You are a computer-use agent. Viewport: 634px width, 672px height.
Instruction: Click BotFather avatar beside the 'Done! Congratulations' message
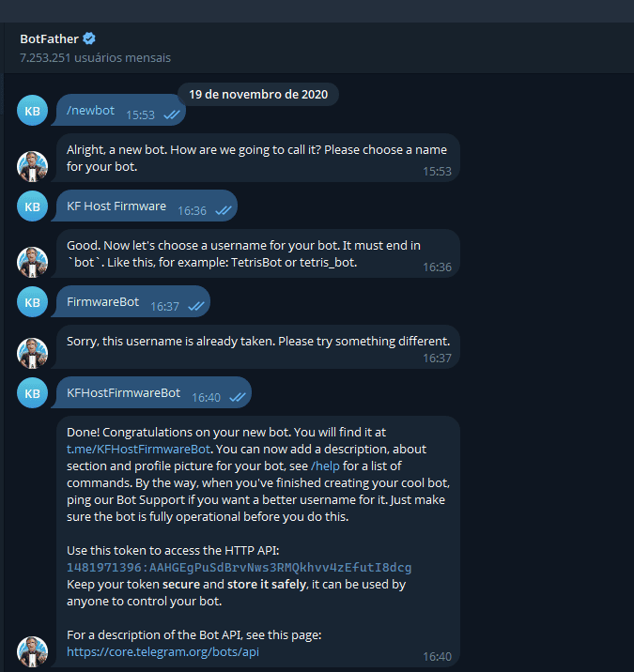click(32, 651)
